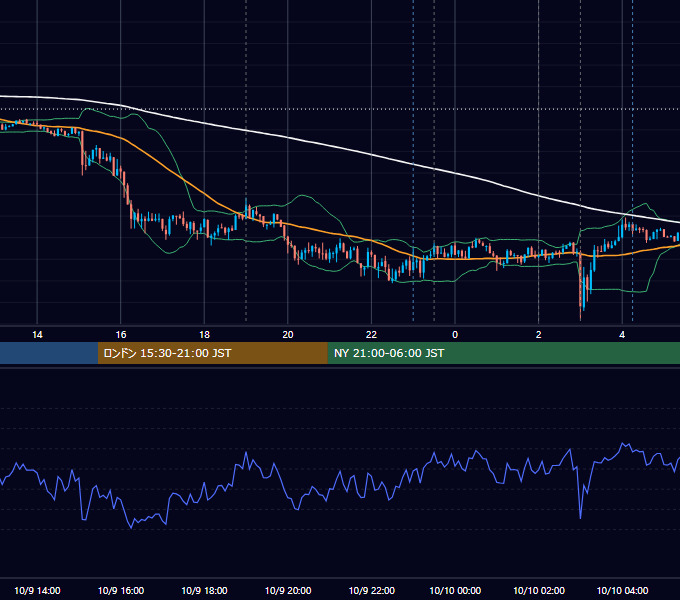Click the 10/9 20:00 date label
The image size is (680, 600).
[x=288, y=590]
